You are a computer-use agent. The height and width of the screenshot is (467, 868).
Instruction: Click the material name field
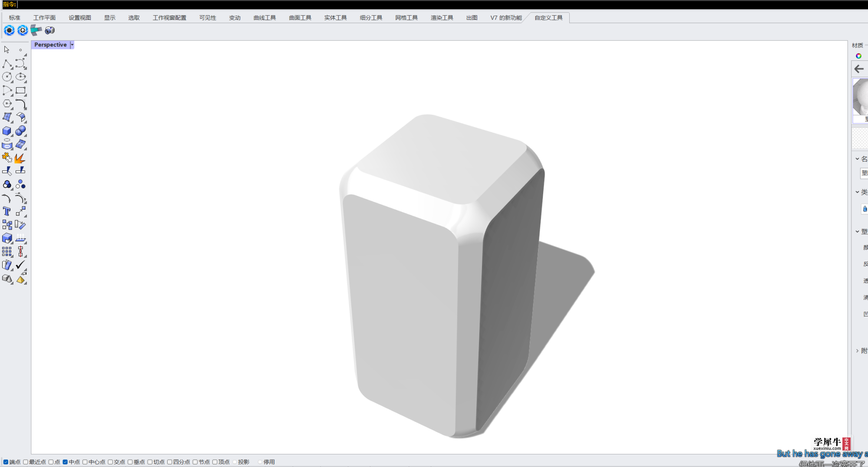tap(864, 173)
